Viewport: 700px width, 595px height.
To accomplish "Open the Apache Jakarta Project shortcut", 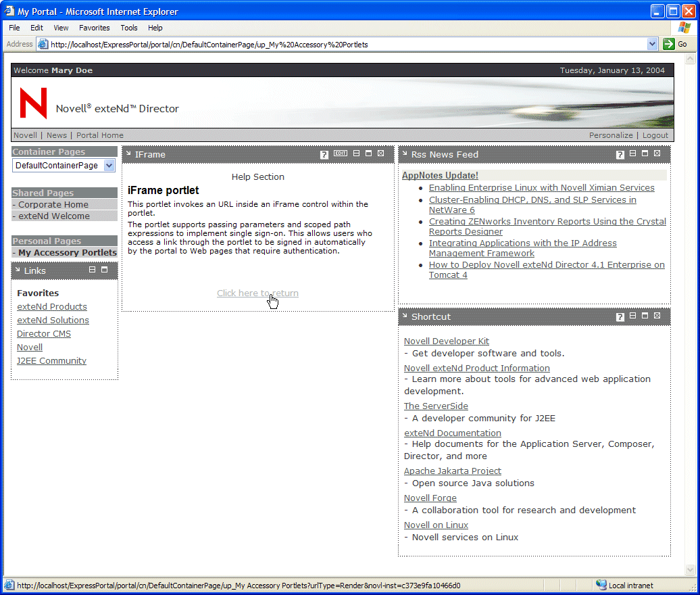I will point(452,471).
